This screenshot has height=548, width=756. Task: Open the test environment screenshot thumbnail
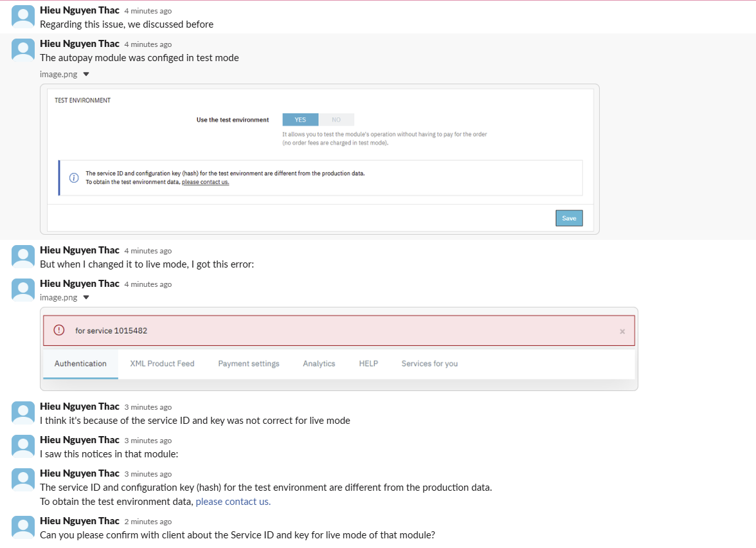pyautogui.click(x=319, y=160)
